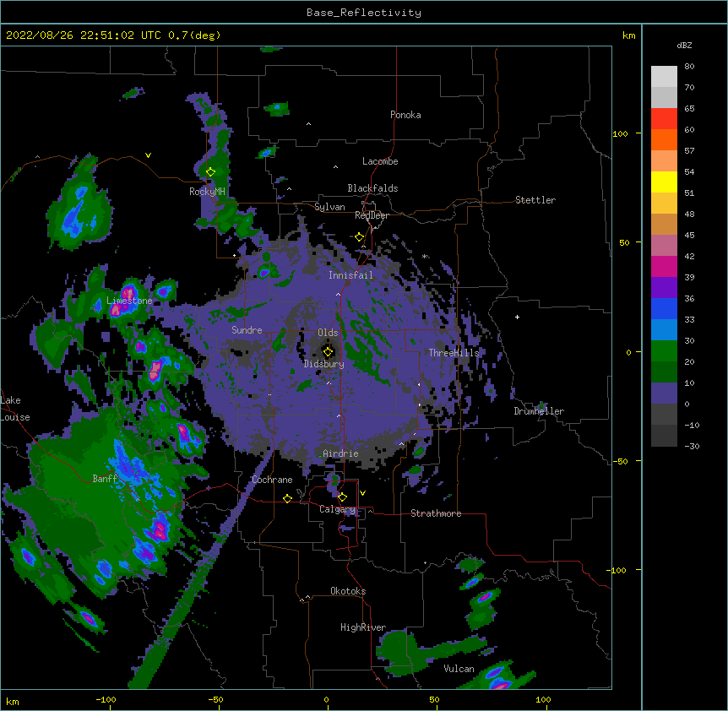This screenshot has width=728, height=711.
Task: Click the HighRiver label
Action: pyautogui.click(x=363, y=627)
